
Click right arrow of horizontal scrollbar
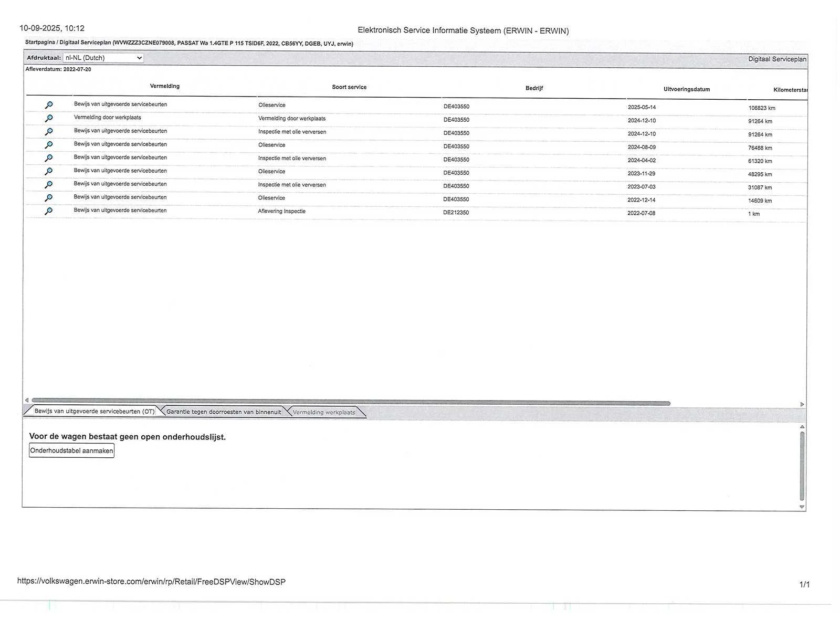(x=802, y=404)
